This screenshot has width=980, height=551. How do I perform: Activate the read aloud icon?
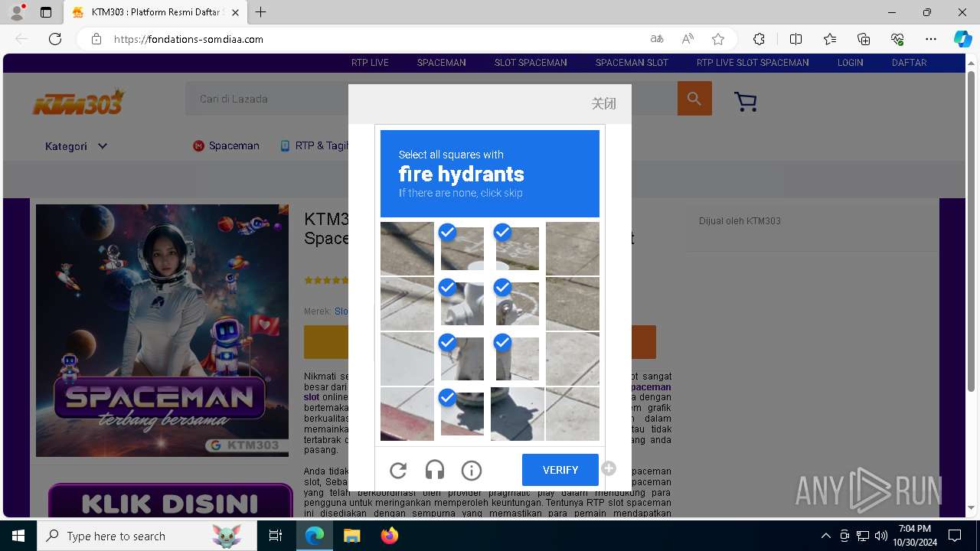688,39
